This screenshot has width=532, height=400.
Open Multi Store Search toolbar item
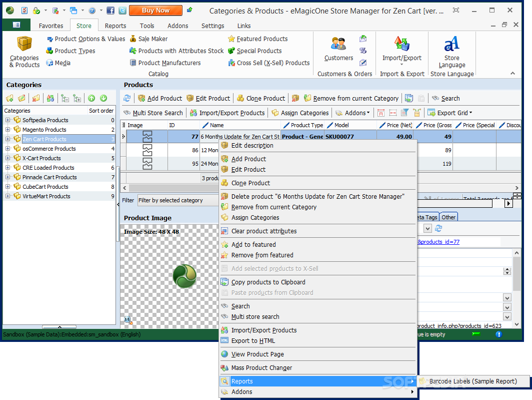pos(153,113)
